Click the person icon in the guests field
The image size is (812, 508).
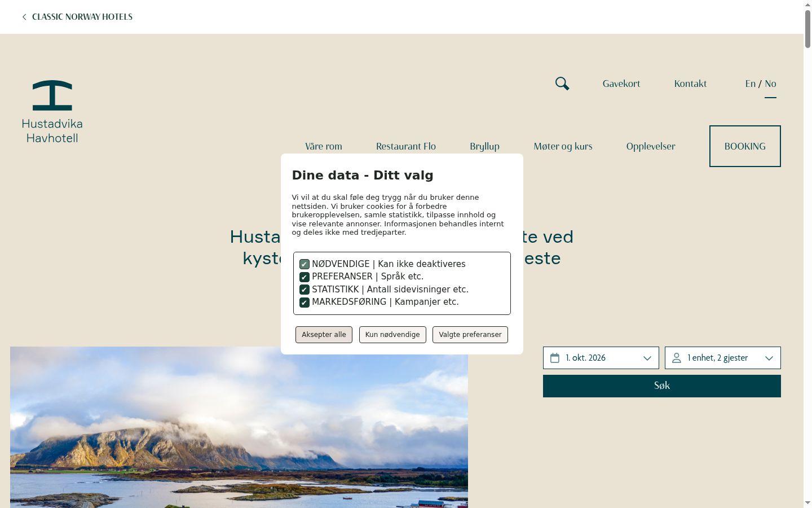[x=677, y=358]
